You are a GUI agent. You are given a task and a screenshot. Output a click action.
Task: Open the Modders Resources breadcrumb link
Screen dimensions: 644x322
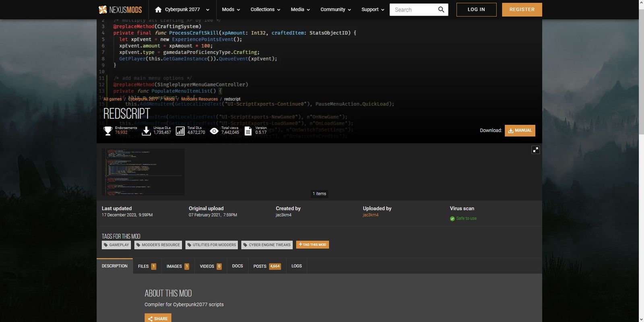point(199,99)
